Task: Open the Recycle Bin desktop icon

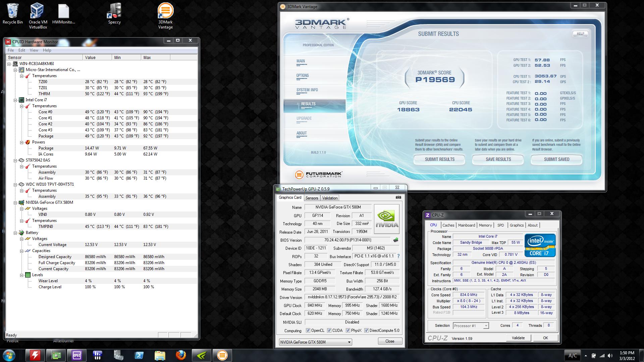Action: click(x=13, y=13)
